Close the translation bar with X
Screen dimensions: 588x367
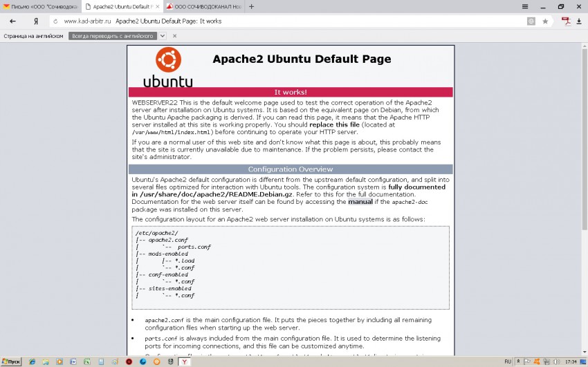174,36
